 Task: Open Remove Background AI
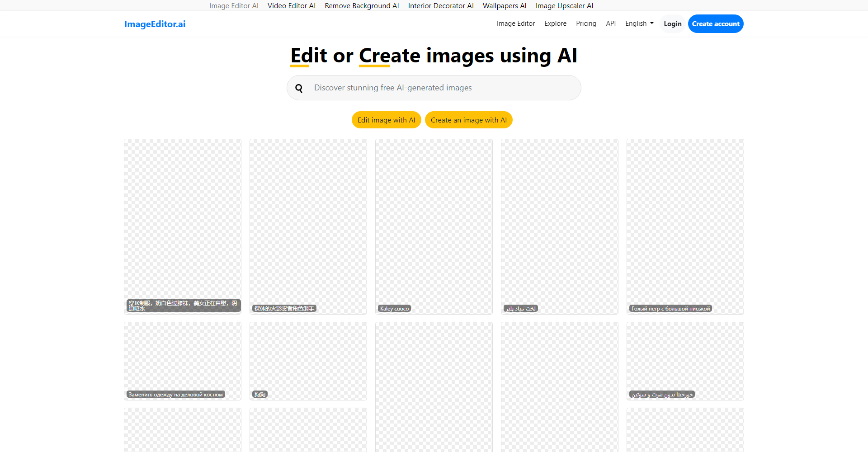362,5
